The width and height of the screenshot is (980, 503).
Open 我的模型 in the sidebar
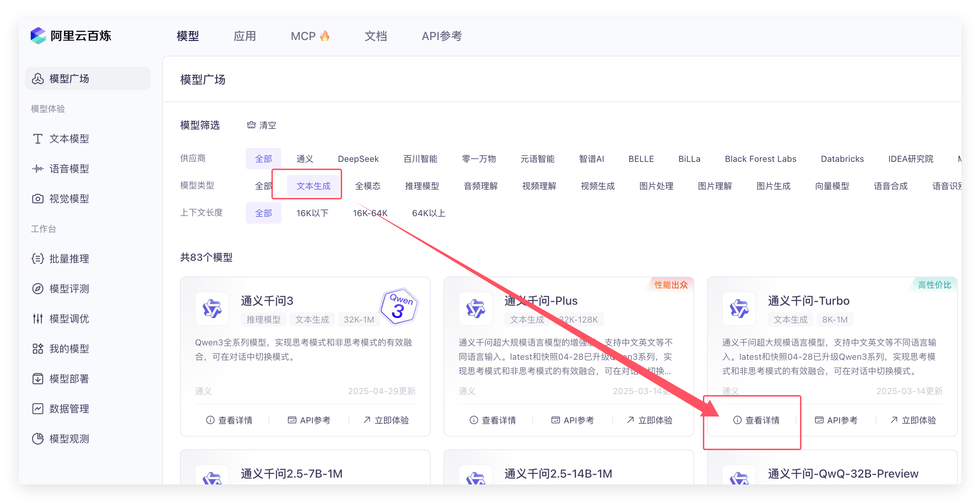coord(61,349)
